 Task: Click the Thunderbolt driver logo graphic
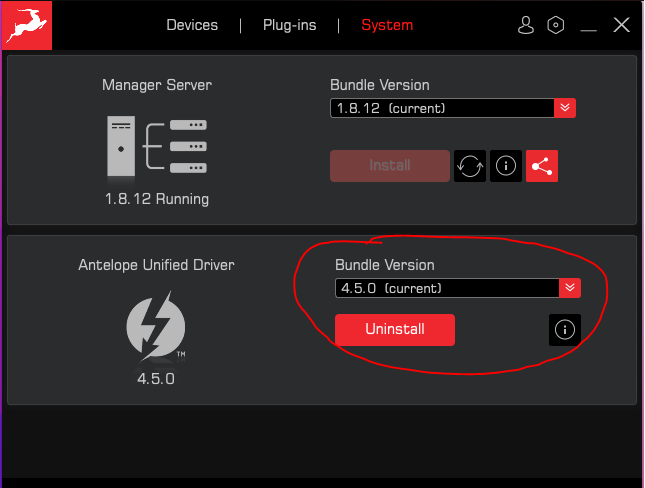[x=156, y=326]
